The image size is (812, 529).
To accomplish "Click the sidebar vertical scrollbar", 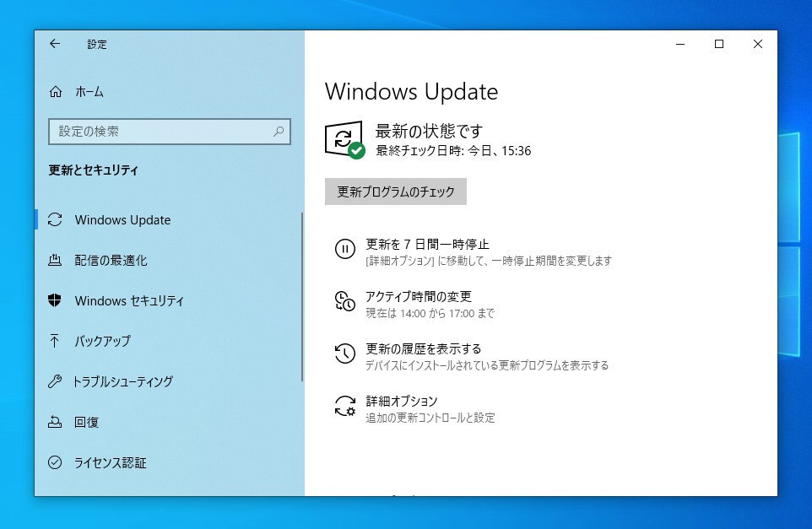I will tap(302, 297).
